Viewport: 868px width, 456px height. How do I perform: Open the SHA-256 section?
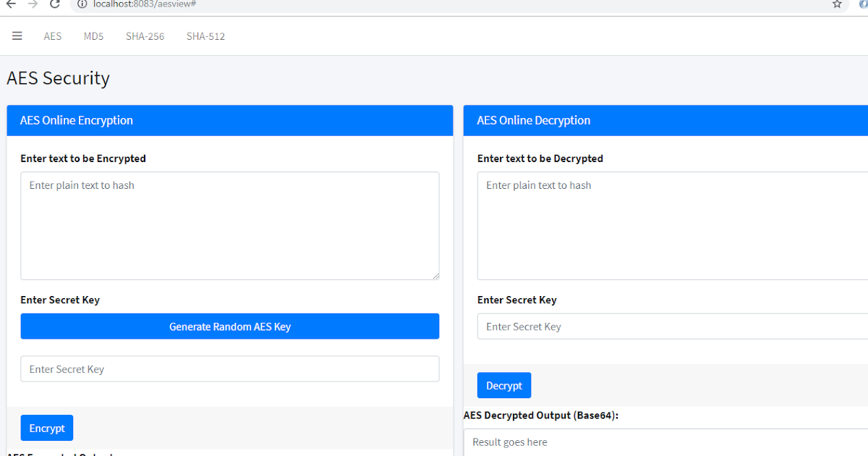coord(145,35)
